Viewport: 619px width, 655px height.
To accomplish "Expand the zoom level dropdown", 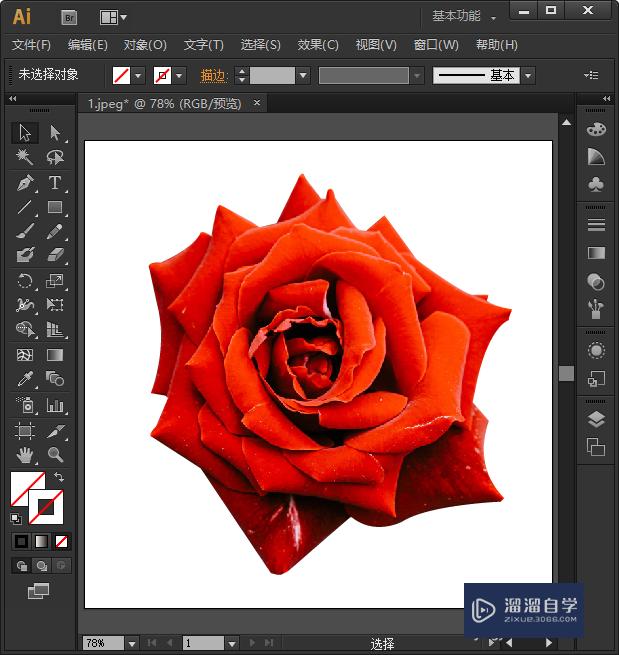I will coord(132,644).
